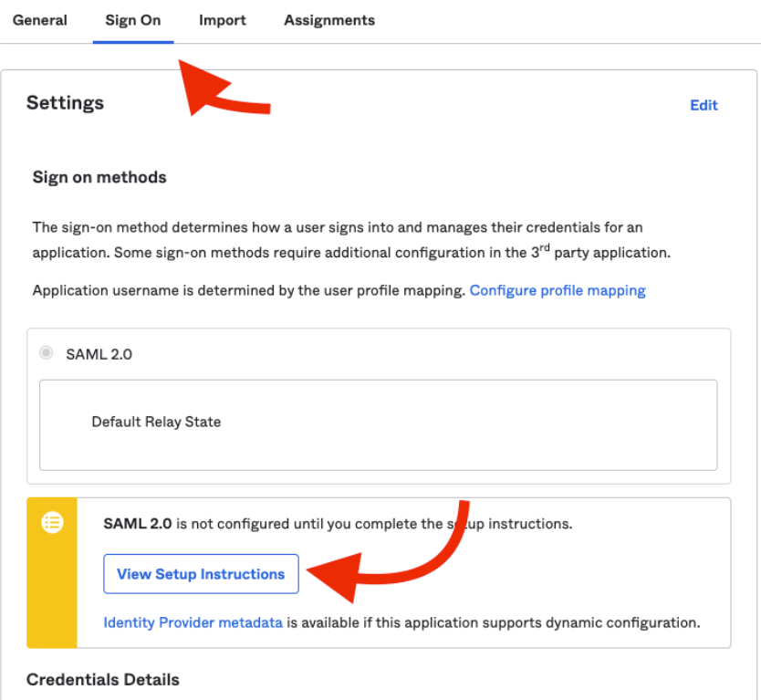Switch to the Sign On tab
The height and width of the screenshot is (700, 761).
click(x=133, y=20)
